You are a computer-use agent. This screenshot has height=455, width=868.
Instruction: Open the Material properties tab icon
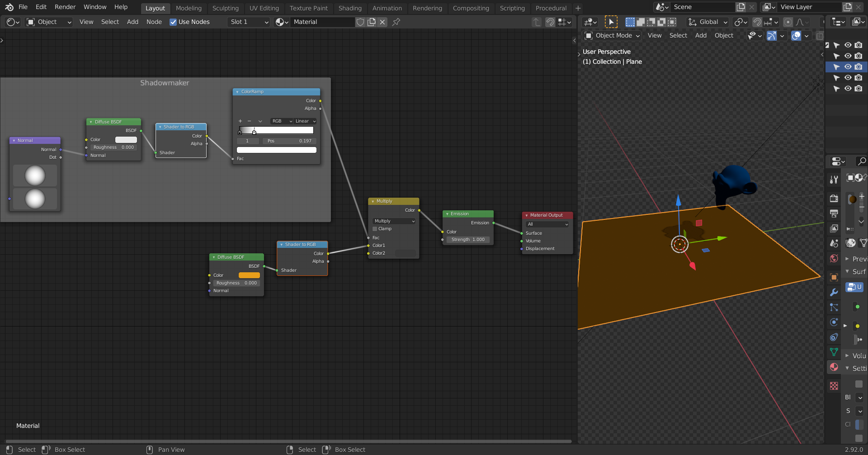(x=834, y=367)
